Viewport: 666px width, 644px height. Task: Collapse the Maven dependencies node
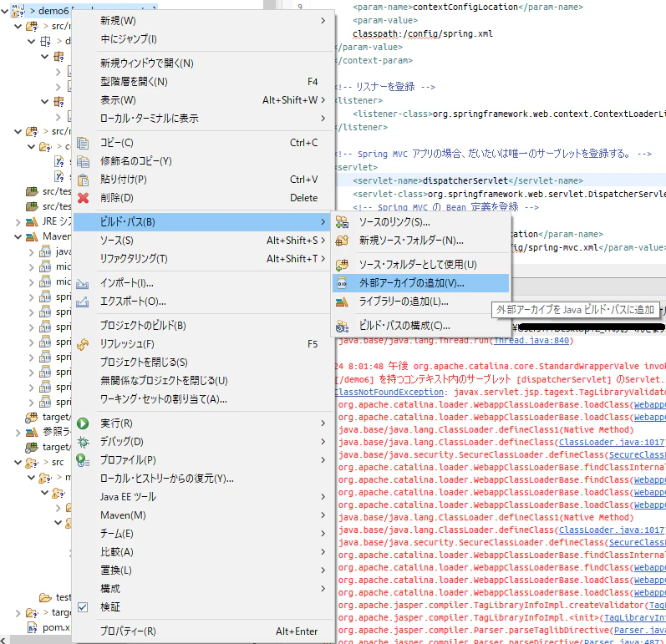(18, 236)
